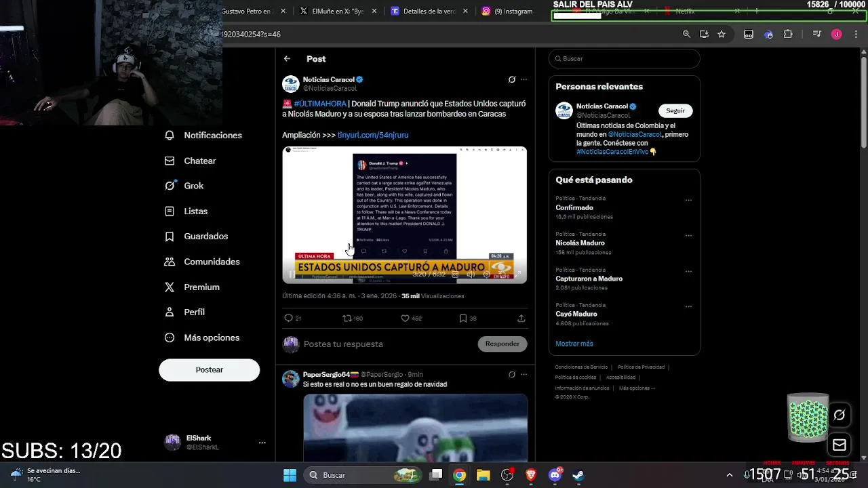Toggle video closed captions
868x488 pixels.
pyautogui.click(x=455, y=274)
